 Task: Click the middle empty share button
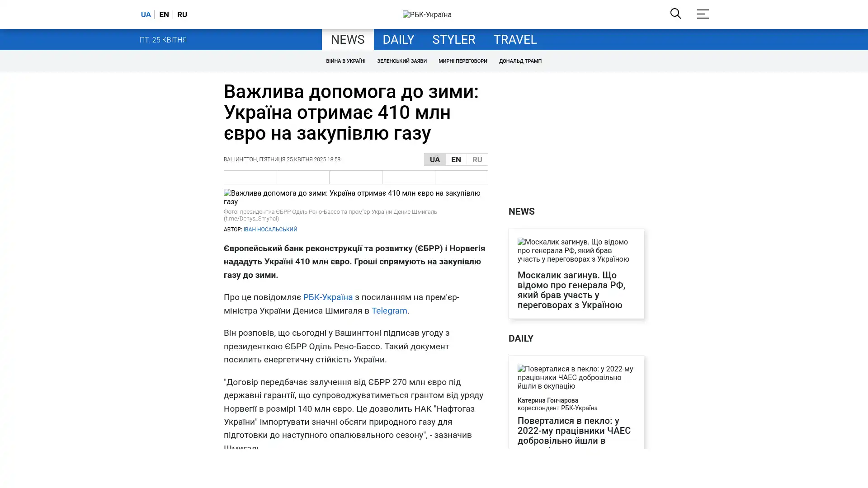coord(355,177)
